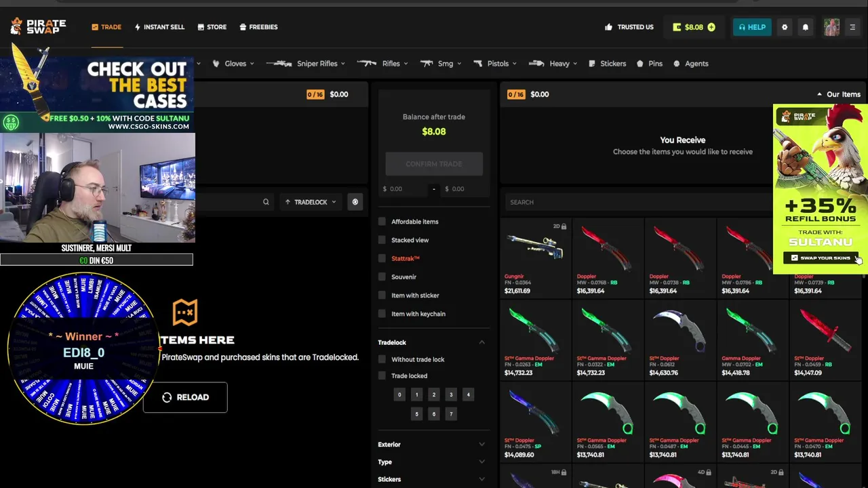Select the St™ Doppler karambit priced $14,630.76

point(679,340)
